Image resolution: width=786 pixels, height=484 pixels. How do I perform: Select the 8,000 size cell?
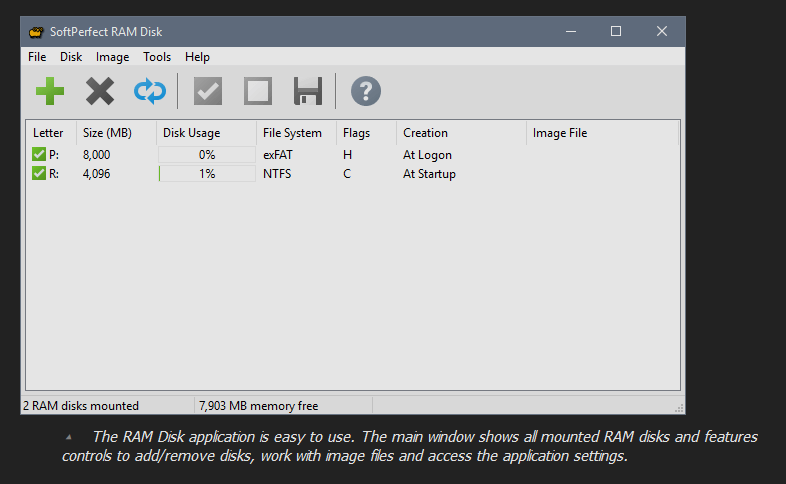(96, 155)
